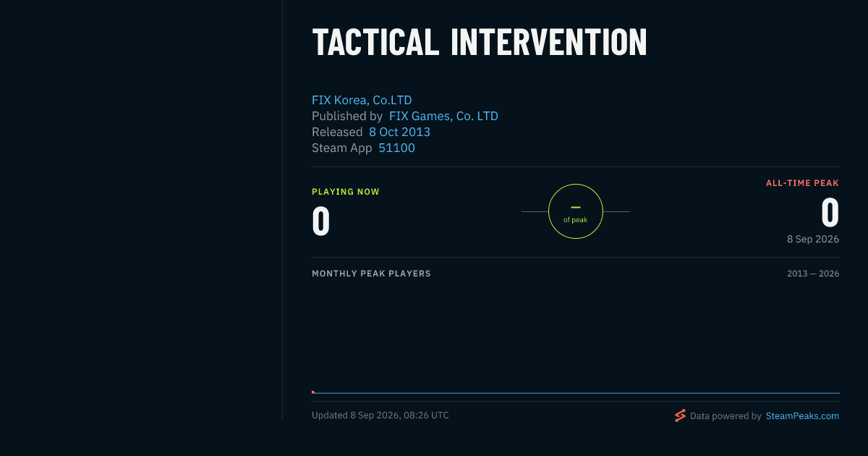This screenshot has width=868, height=456.
Task: Click the Playing Now label
Action: click(346, 192)
